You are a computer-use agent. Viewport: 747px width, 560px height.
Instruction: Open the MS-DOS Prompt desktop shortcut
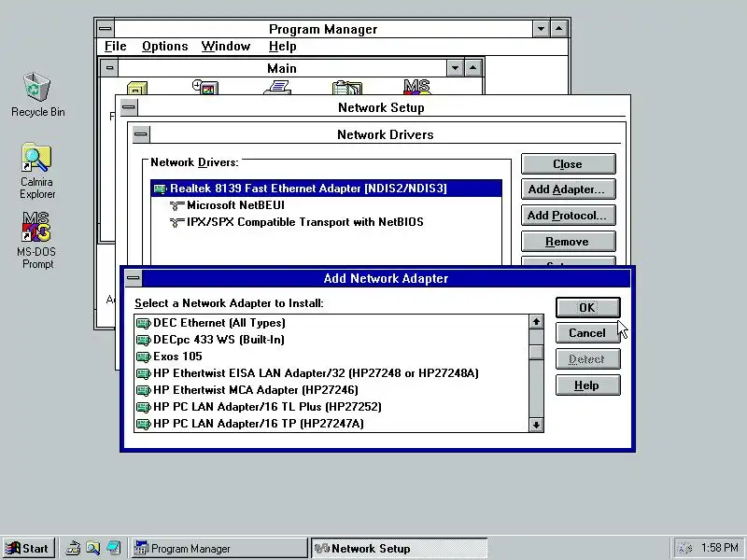tap(37, 241)
